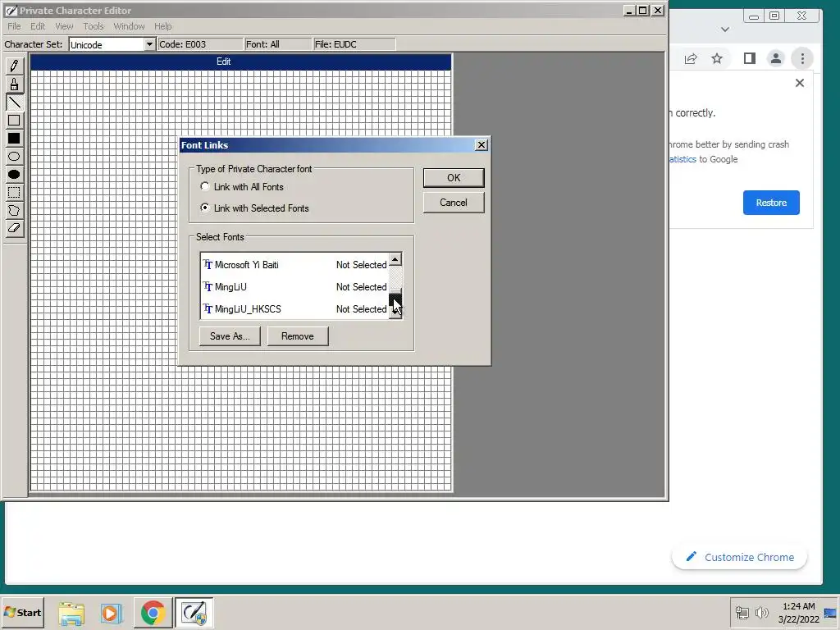The height and width of the screenshot is (630, 840).
Task: Click network icon in system tray
Action: 742,612
